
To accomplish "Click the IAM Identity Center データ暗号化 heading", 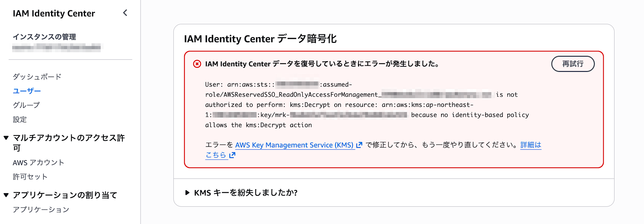I will click(260, 39).
